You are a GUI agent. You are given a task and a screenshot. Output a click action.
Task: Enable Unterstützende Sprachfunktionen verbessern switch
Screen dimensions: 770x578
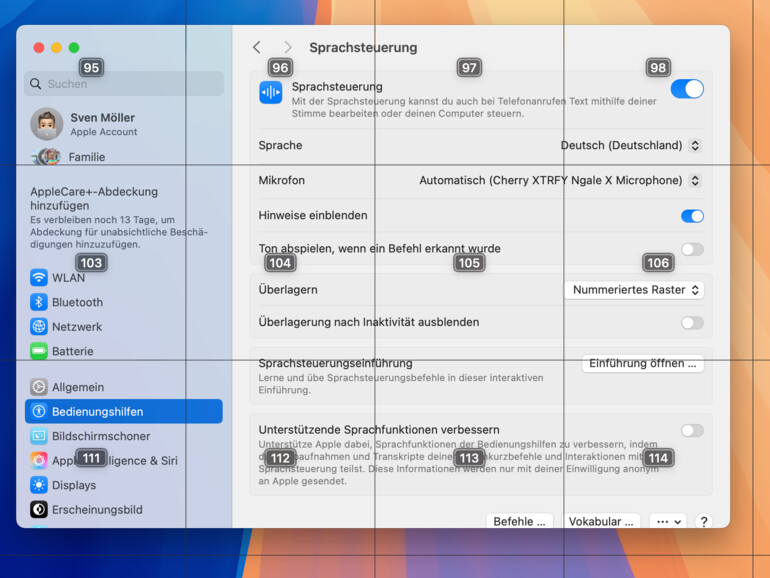pyautogui.click(x=692, y=431)
